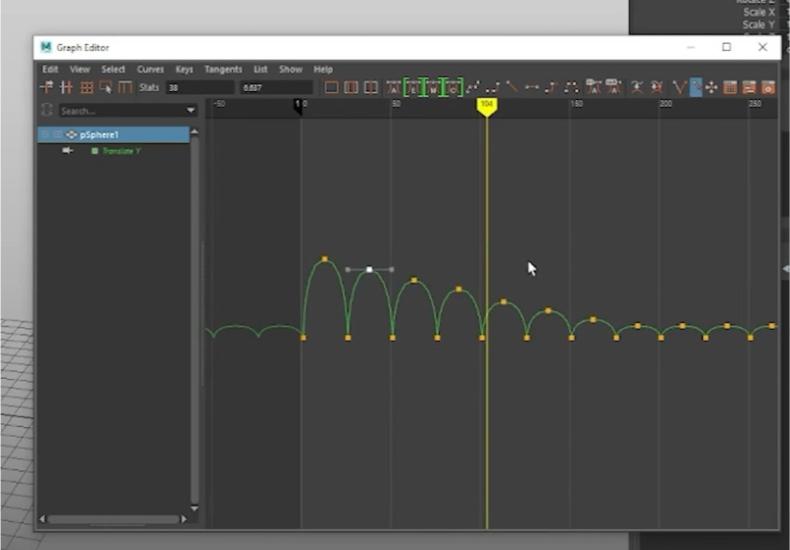790x550 pixels.
Task: Click the outliner horizontal scroll left arrow
Action: pos(42,519)
